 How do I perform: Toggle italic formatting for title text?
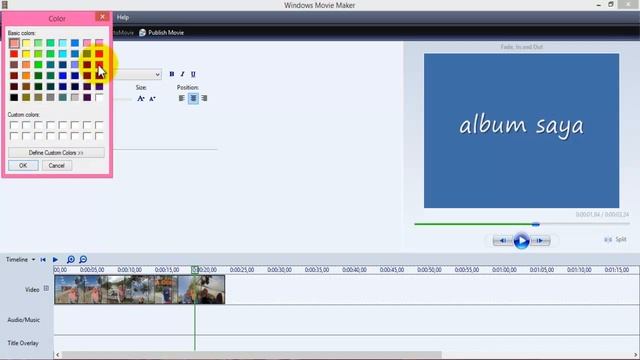click(182, 74)
